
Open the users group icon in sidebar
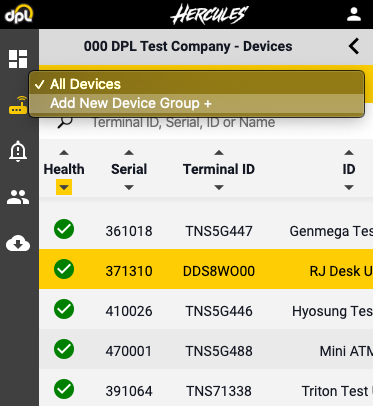pyautogui.click(x=18, y=197)
